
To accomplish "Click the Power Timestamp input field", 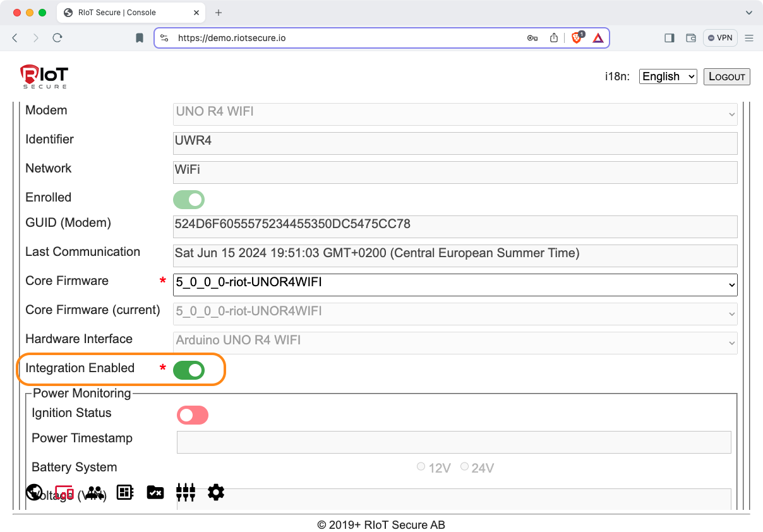I will pyautogui.click(x=454, y=442).
